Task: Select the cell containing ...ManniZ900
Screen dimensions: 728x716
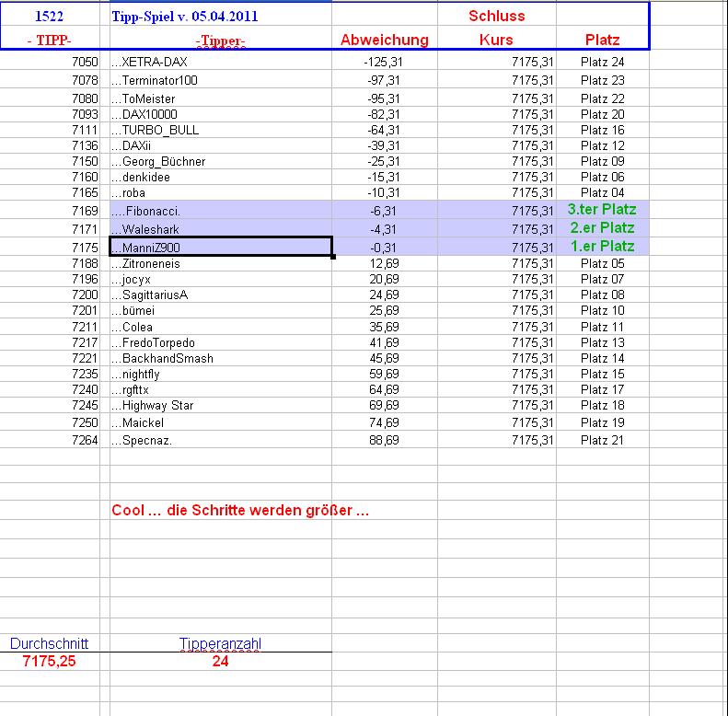Action: coord(221,247)
